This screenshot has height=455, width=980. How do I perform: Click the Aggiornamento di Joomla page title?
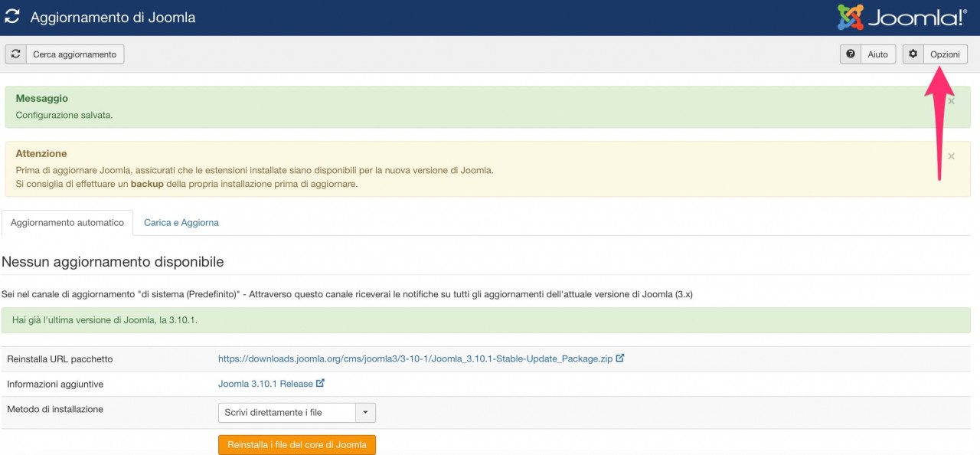(113, 18)
